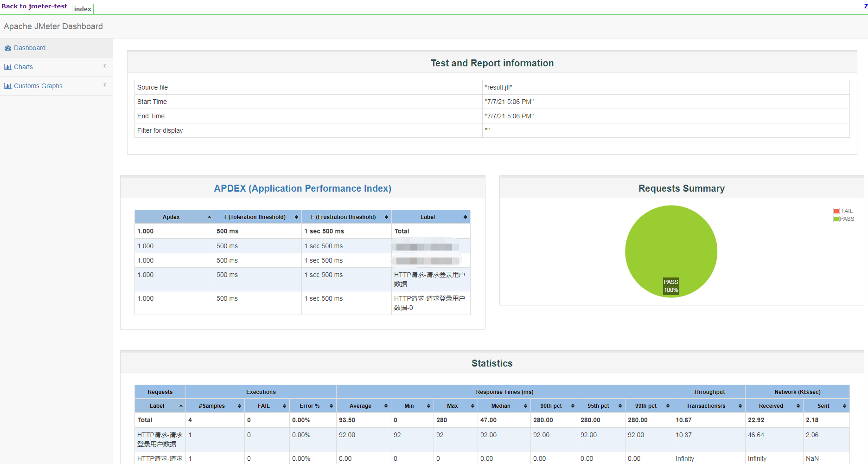Sort Statistics by Sent column

click(826, 406)
